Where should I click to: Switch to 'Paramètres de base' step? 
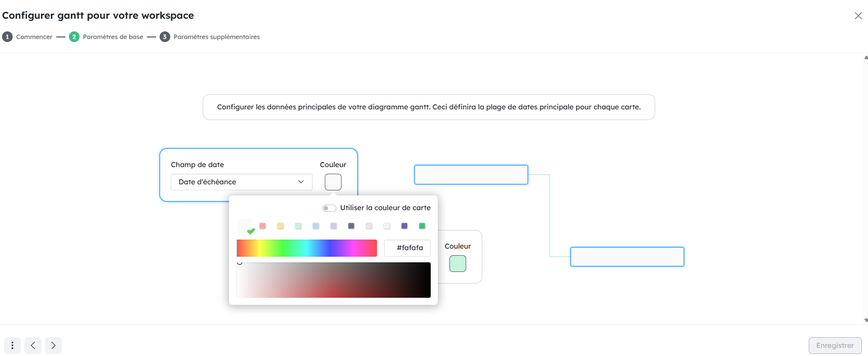point(106,37)
